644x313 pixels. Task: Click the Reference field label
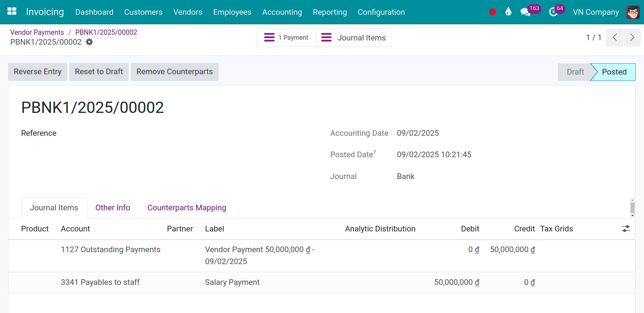point(39,133)
